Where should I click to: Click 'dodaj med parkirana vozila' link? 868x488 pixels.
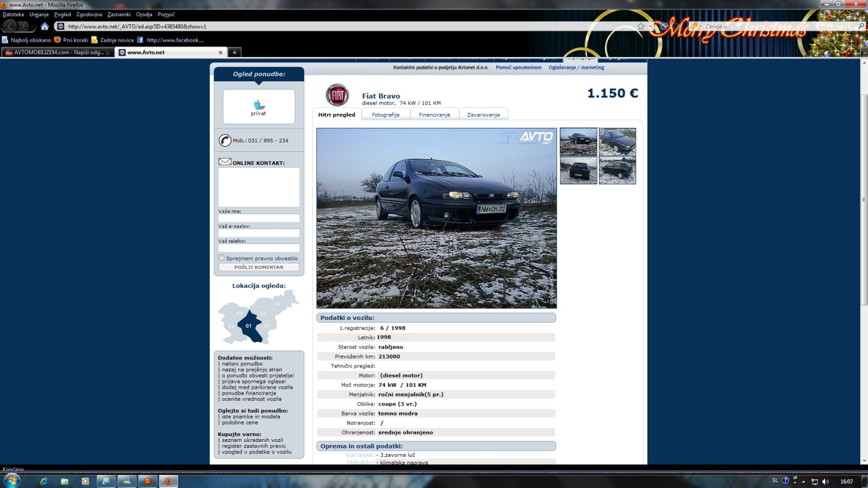257,387
